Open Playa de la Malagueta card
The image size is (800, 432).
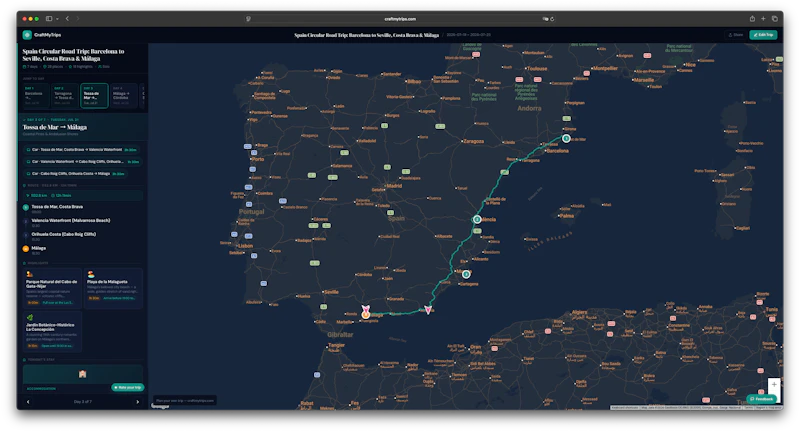113,288
